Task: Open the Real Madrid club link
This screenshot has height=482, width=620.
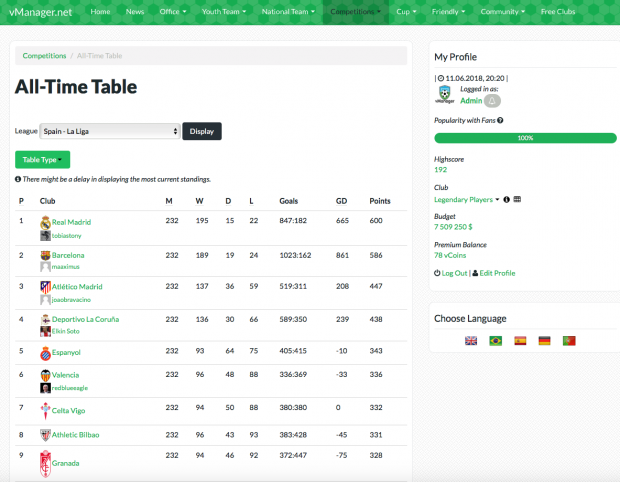Action: coord(72,222)
